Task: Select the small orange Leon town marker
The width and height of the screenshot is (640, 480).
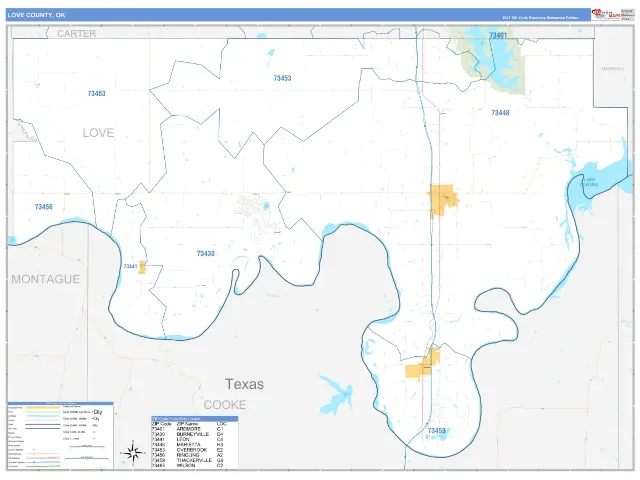Action: pos(142,267)
